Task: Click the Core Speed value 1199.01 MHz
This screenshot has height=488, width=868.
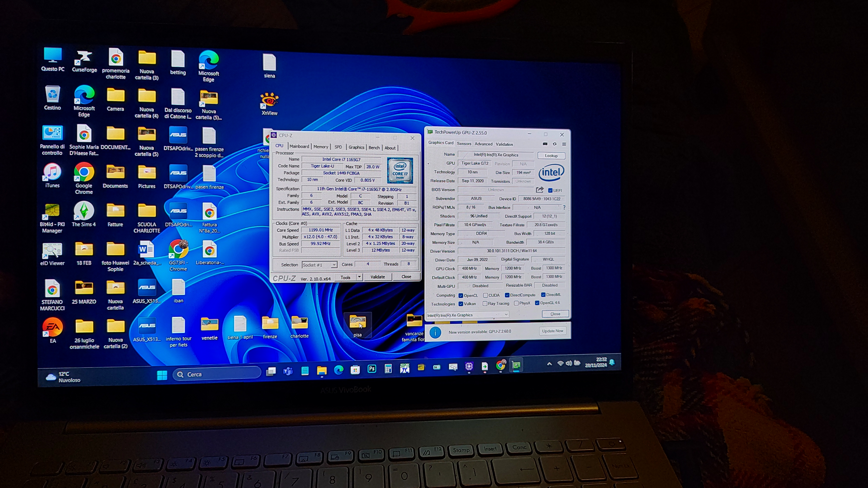Action: [x=320, y=230]
